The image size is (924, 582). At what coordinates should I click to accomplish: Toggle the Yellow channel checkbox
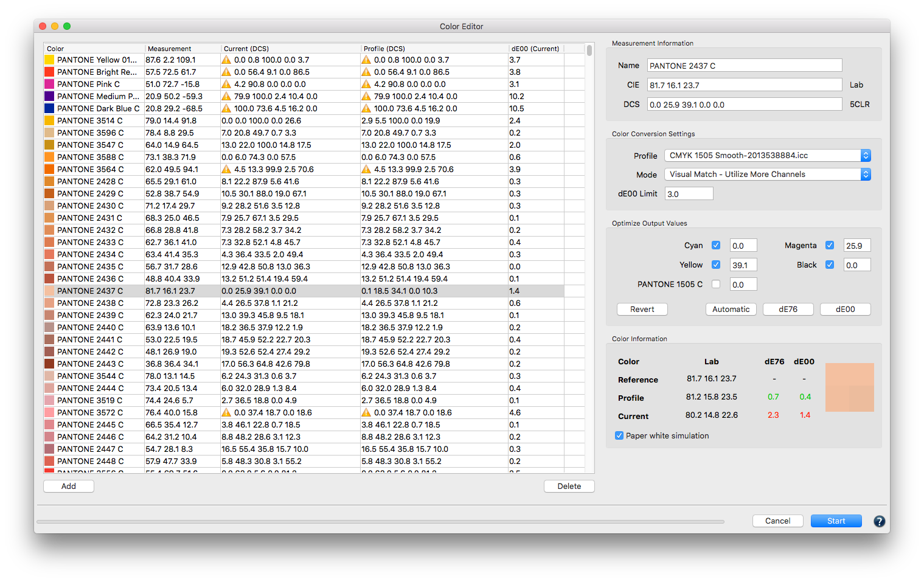click(x=716, y=265)
